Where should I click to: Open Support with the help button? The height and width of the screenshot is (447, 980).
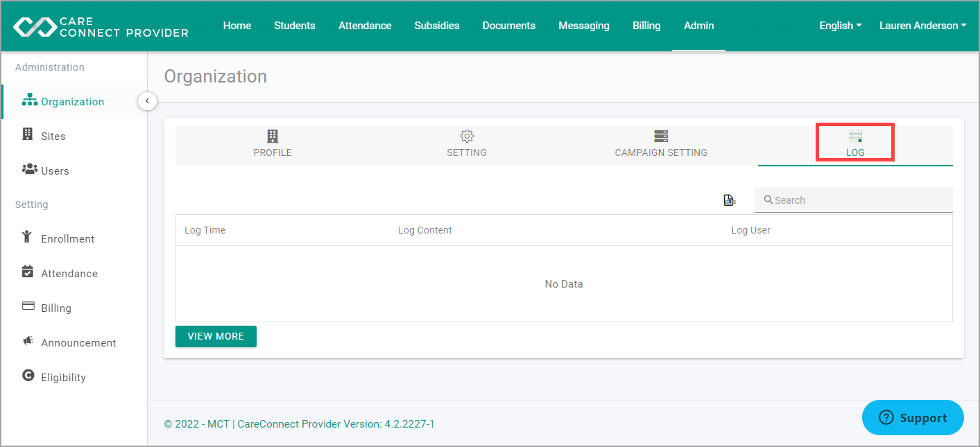913,417
